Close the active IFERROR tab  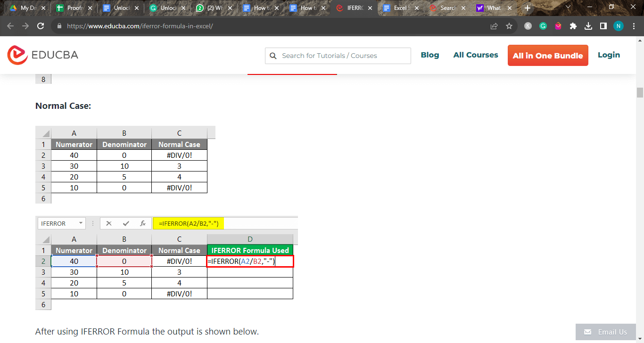370,8
